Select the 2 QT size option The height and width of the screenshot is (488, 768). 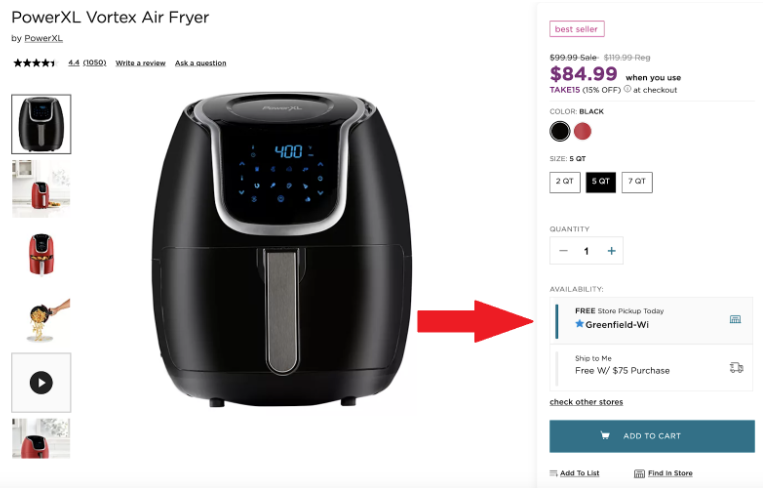tap(565, 182)
